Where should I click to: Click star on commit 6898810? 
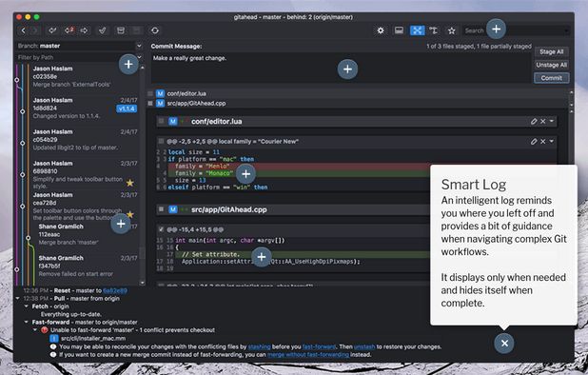click(x=129, y=183)
